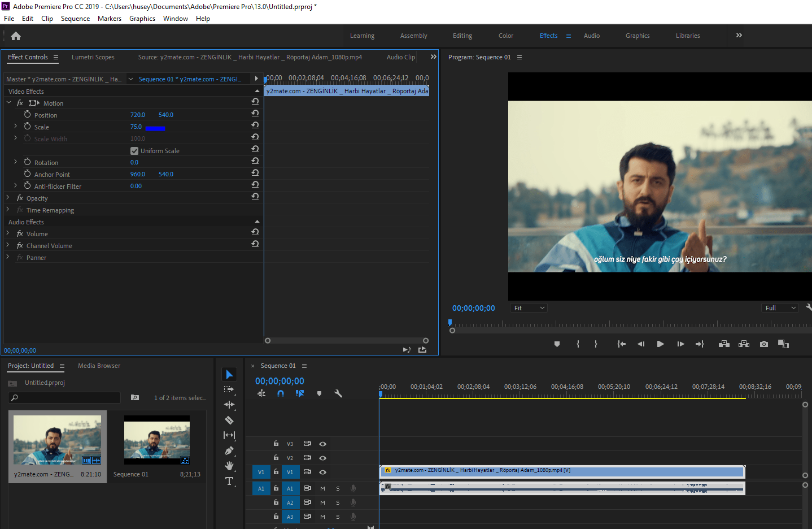Choose the Hand tool
Image resolution: width=812 pixels, height=529 pixels.
(x=229, y=466)
